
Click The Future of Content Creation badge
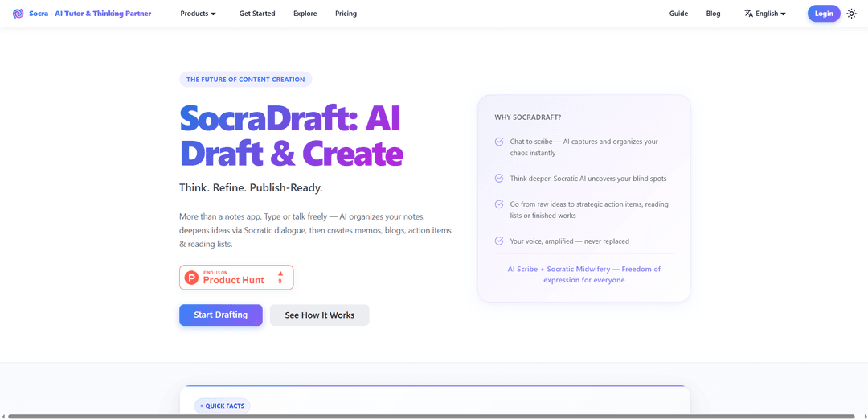click(x=246, y=79)
